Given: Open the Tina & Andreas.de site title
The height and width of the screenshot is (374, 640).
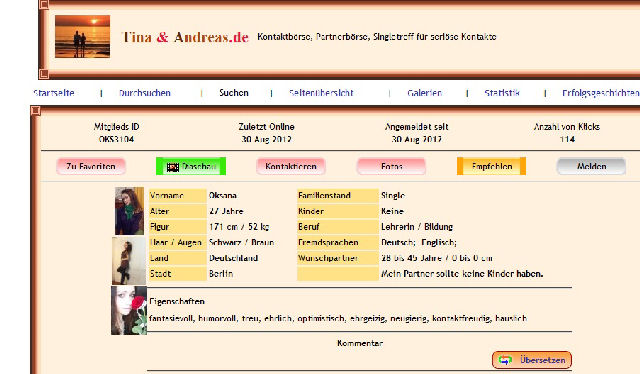Looking at the screenshot, I should [185, 37].
